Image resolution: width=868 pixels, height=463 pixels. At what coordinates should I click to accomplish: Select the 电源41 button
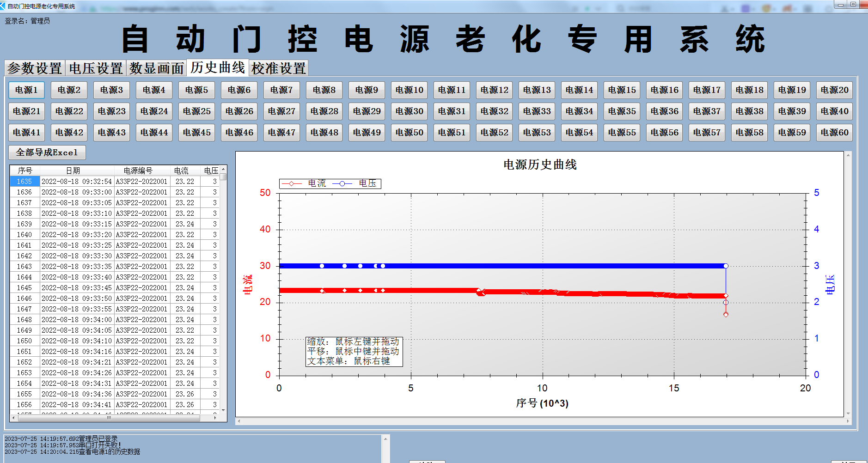(x=26, y=133)
